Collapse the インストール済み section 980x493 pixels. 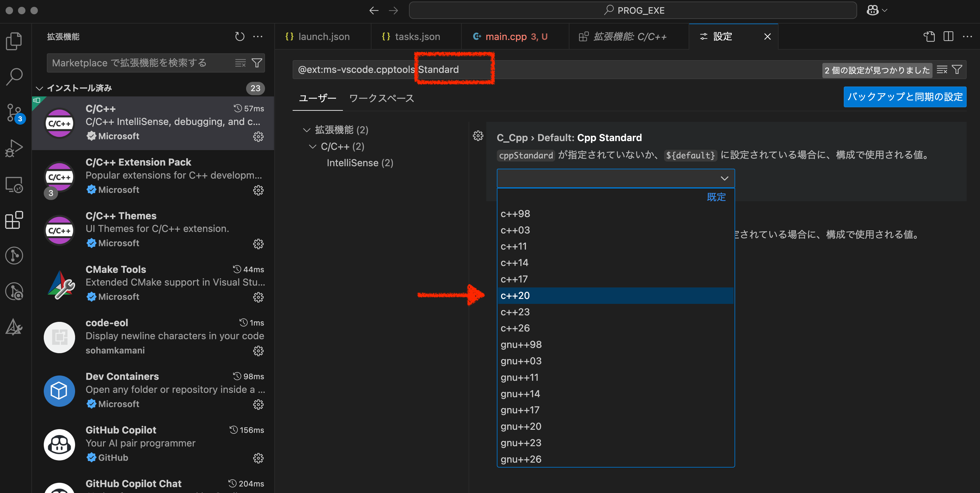coord(39,88)
